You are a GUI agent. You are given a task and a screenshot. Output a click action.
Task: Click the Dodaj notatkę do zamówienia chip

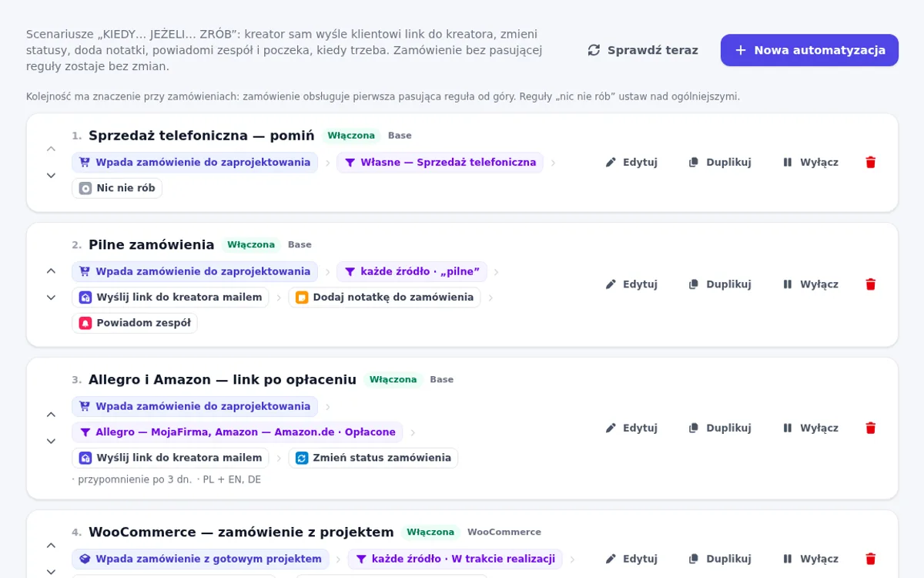[x=384, y=297]
